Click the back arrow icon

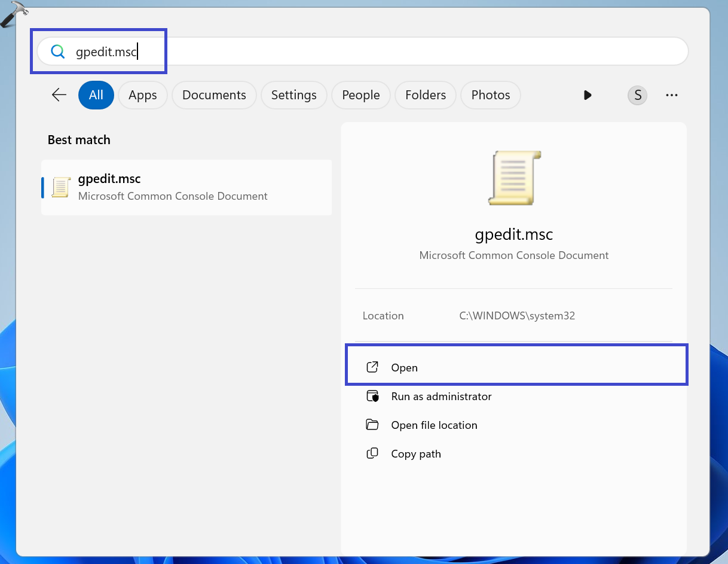59,95
